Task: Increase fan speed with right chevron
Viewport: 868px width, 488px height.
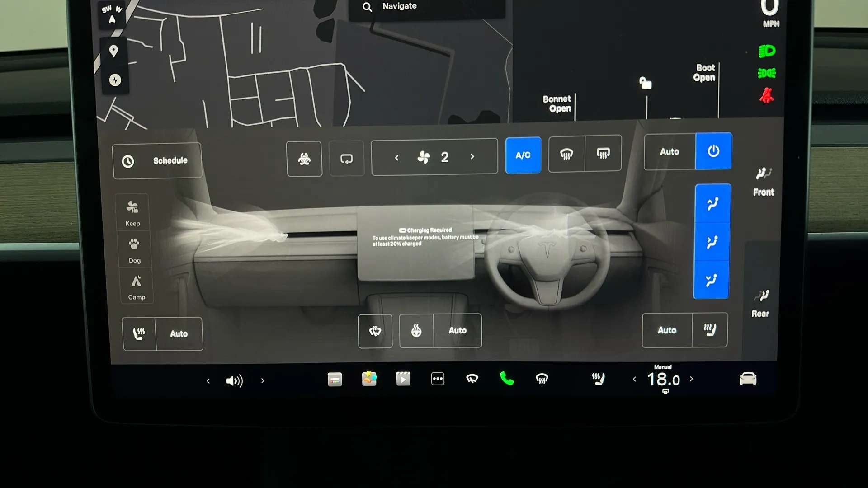Action: [x=472, y=156]
